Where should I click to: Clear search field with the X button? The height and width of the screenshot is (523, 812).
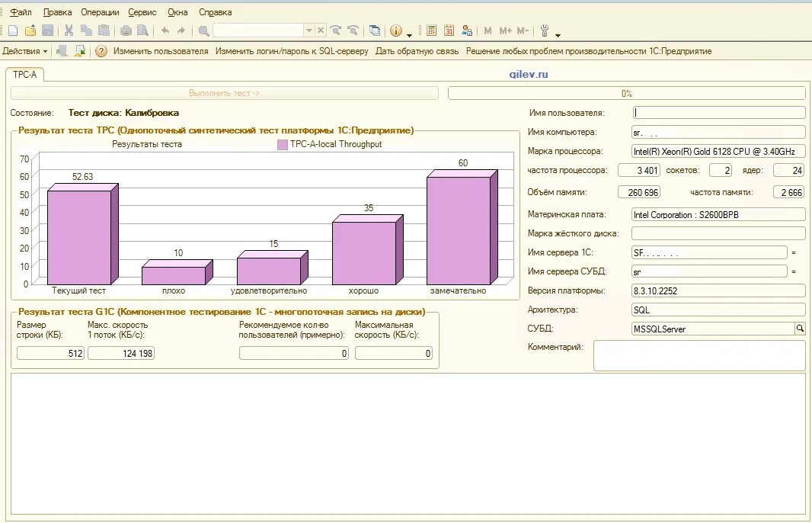321,30
